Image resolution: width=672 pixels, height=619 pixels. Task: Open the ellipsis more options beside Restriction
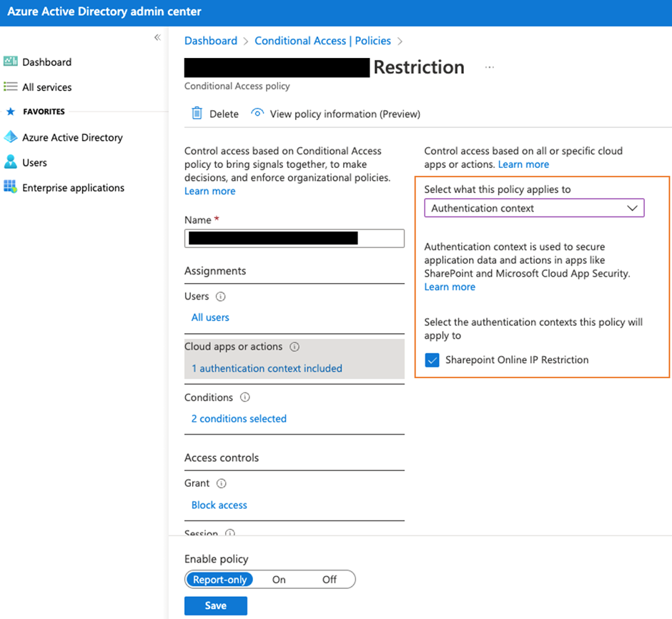click(490, 67)
